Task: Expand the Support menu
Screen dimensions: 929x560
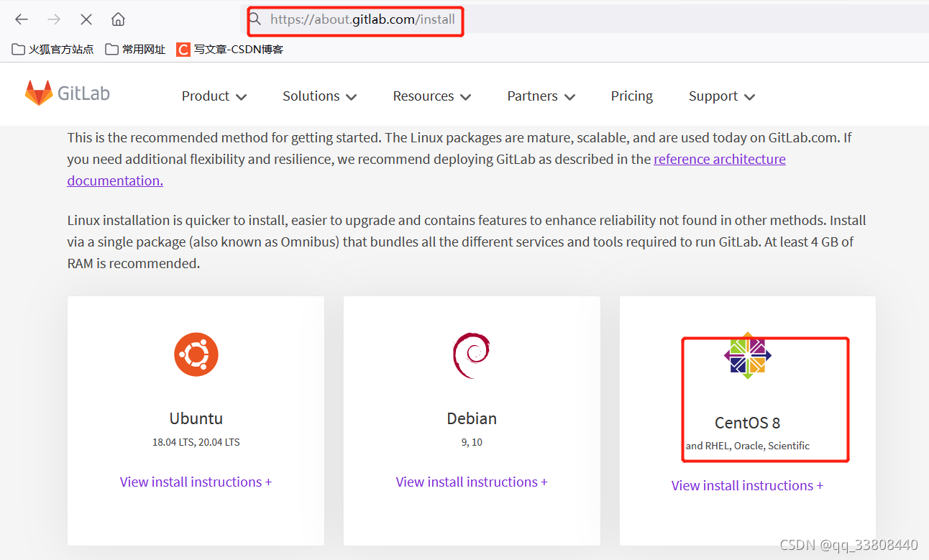Action: click(x=722, y=96)
